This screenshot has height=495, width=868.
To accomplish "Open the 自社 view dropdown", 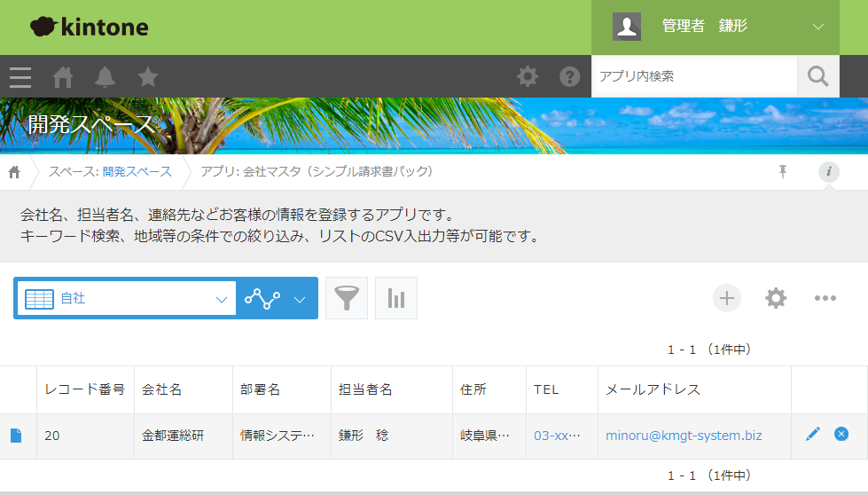I will [127, 298].
